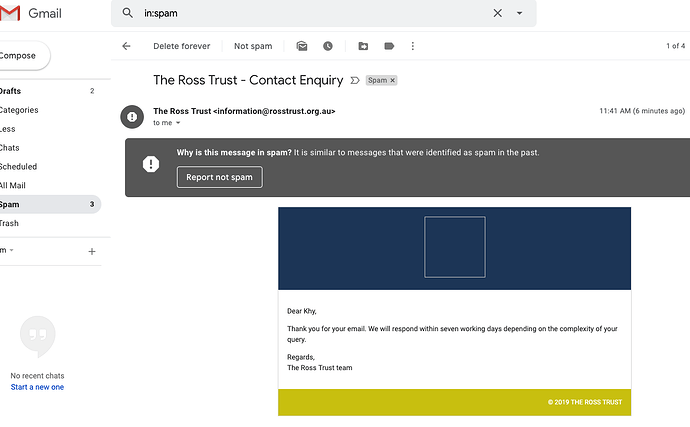The image size is (690, 427).
Task: Click sender spam warning avatar
Action: point(132,117)
